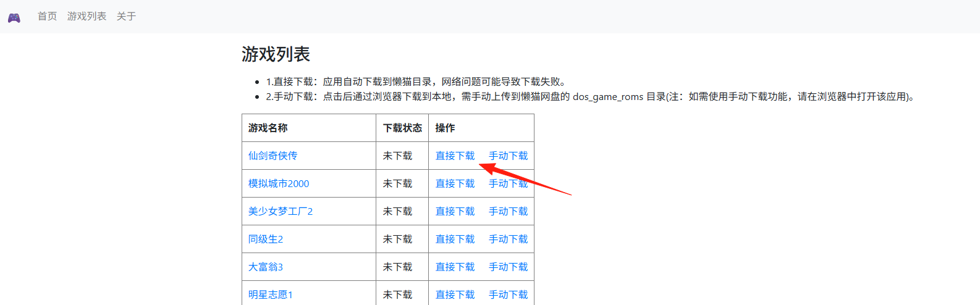Image resolution: width=980 pixels, height=305 pixels.
Task: Click 直接下载 for 大富翁3
Action: coord(455,267)
